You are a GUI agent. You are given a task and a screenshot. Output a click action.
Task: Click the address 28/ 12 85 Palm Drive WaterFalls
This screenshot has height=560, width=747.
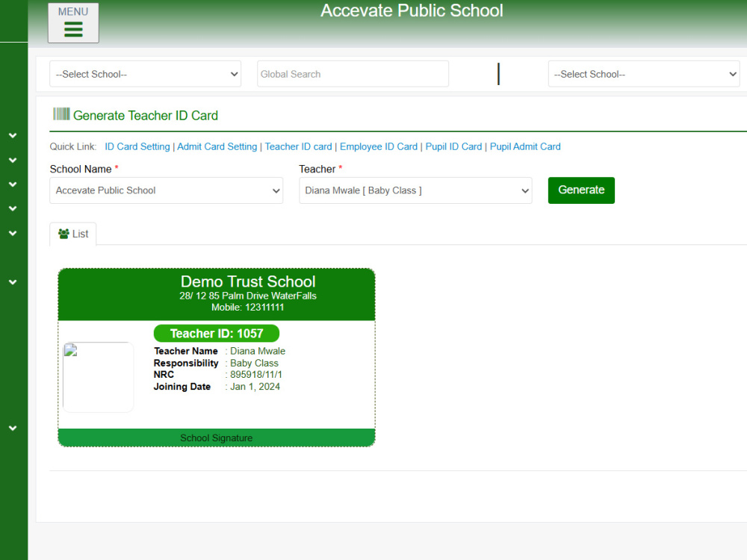[248, 296]
